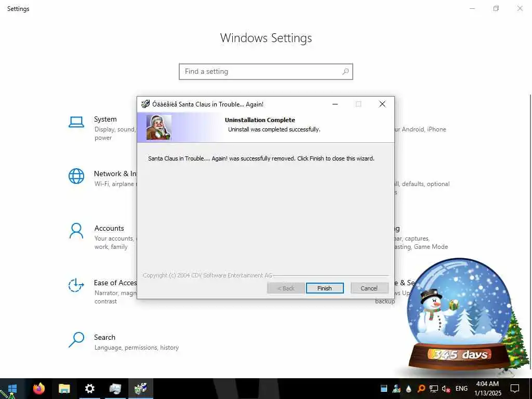This screenshot has height=399, width=532.
Task: Open the taskbar clock and date
Action: (487, 389)
